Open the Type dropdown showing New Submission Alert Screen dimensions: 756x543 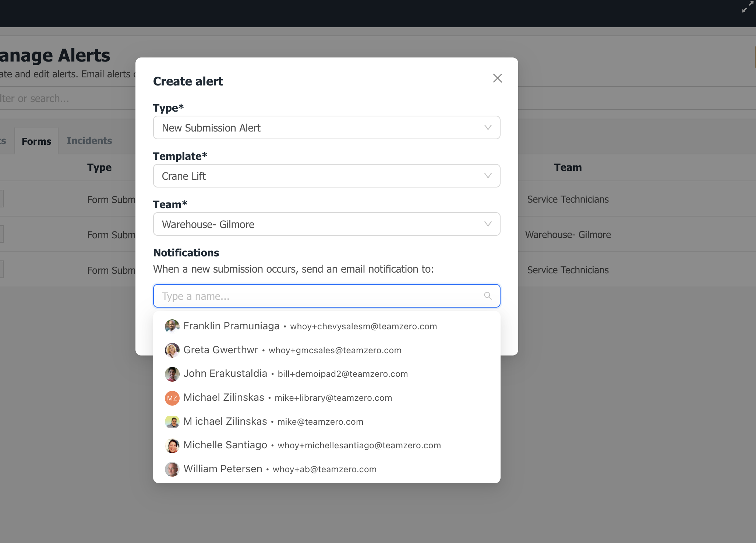[326, 128]
